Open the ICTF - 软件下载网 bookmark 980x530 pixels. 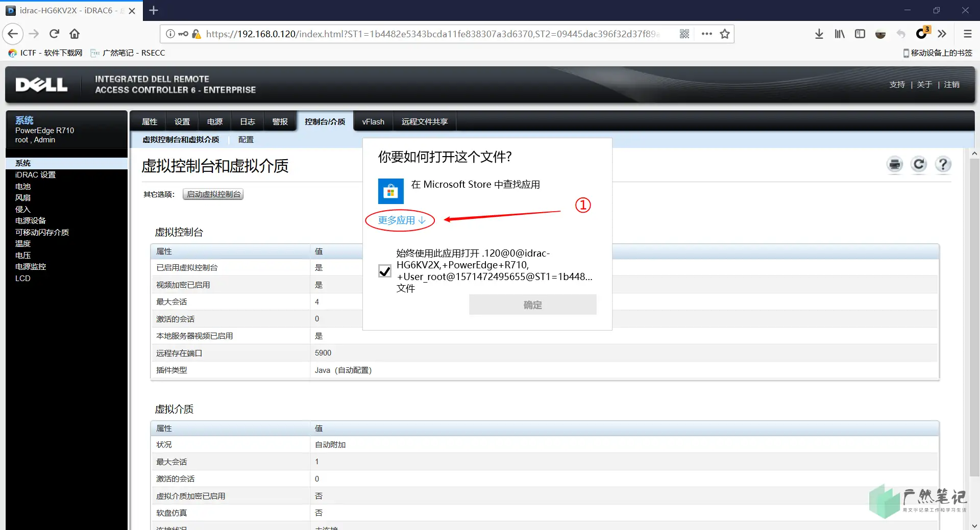click(45, 53)
